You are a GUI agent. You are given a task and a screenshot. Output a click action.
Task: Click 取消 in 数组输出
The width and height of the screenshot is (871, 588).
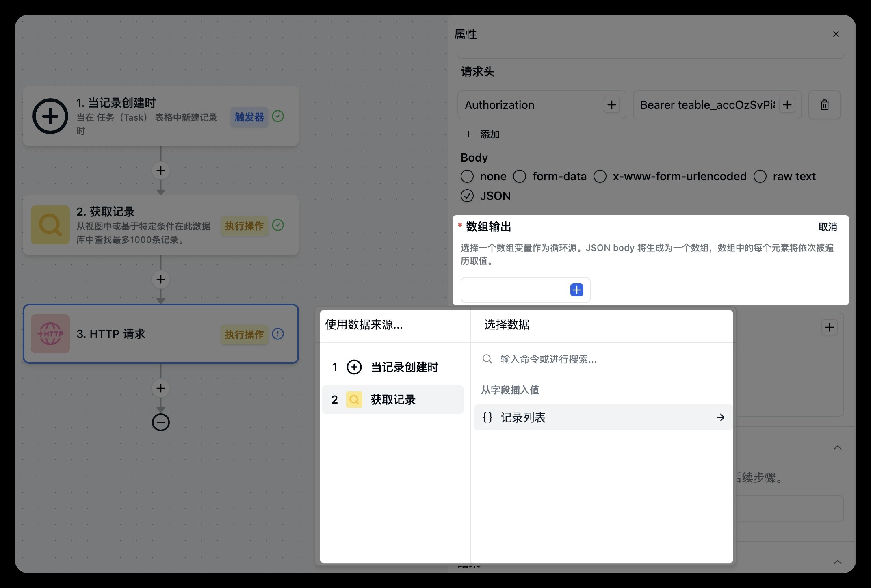[828, 227]
